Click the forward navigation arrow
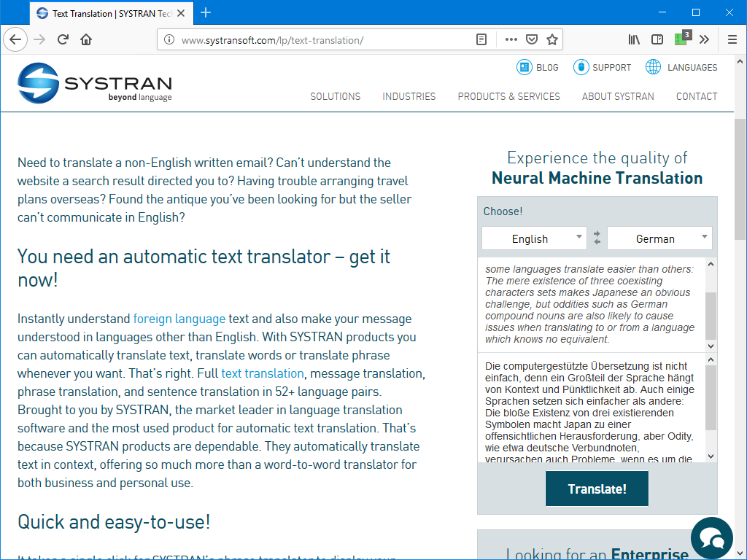The image size is (747, 560). click(39, 39)
